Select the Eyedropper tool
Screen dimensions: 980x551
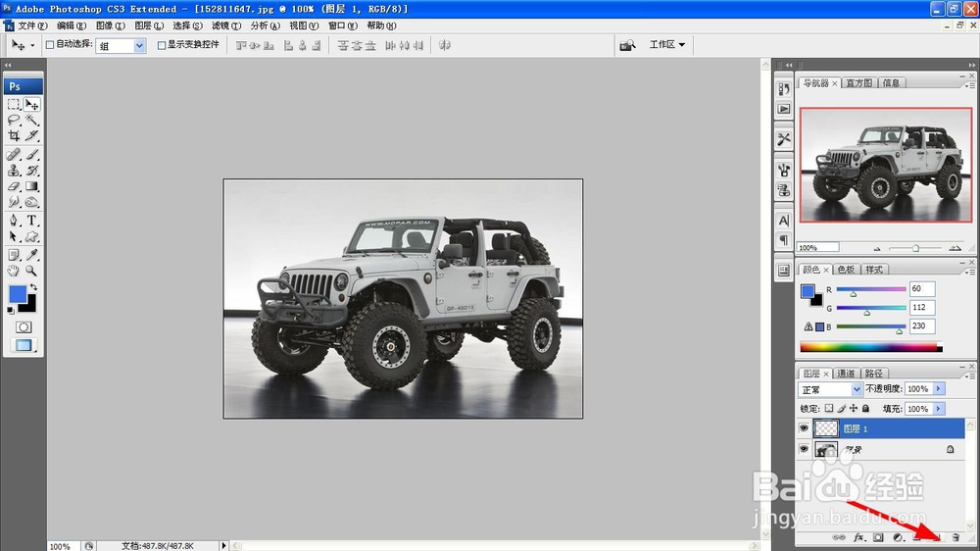[x=32, y=255]
